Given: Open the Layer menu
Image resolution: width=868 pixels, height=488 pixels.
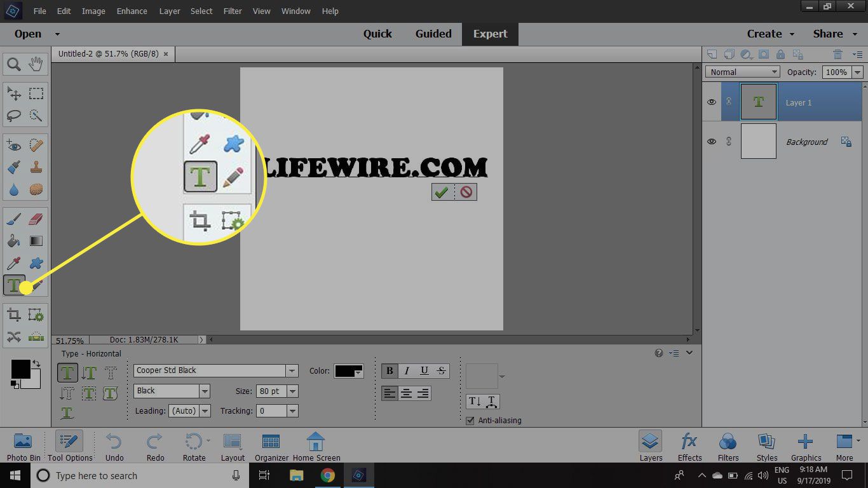Looking at the screenshot, I should click(170, 11).
